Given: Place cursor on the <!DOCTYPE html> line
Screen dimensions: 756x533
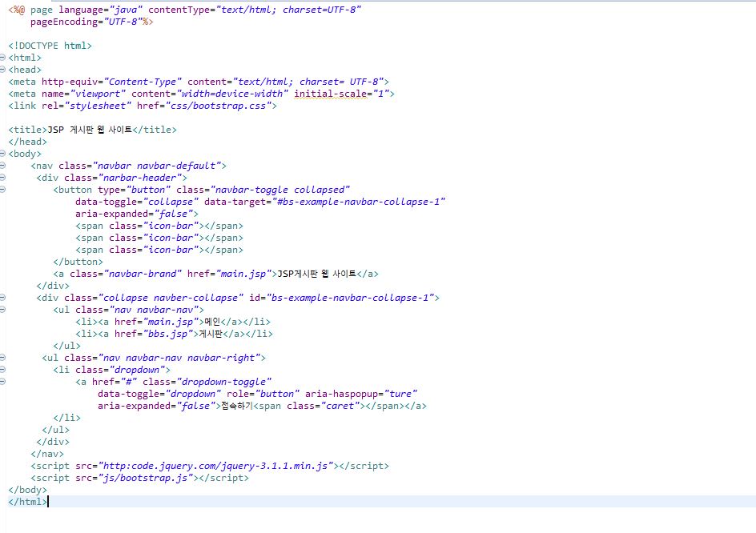Looking at the screenshot, I should click(50, 46).
